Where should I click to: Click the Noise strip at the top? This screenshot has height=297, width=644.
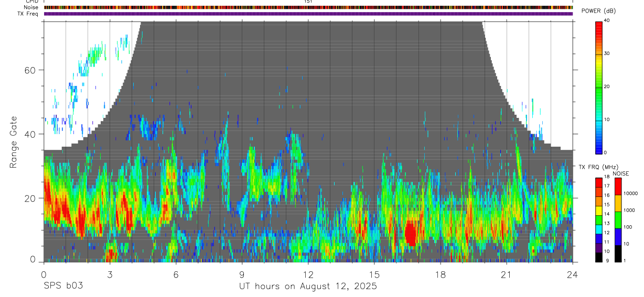point(308,7)
